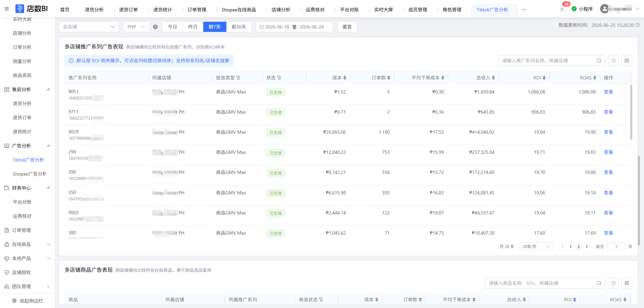Open the 全店铺 store selector dropdown

coord(89,27)
